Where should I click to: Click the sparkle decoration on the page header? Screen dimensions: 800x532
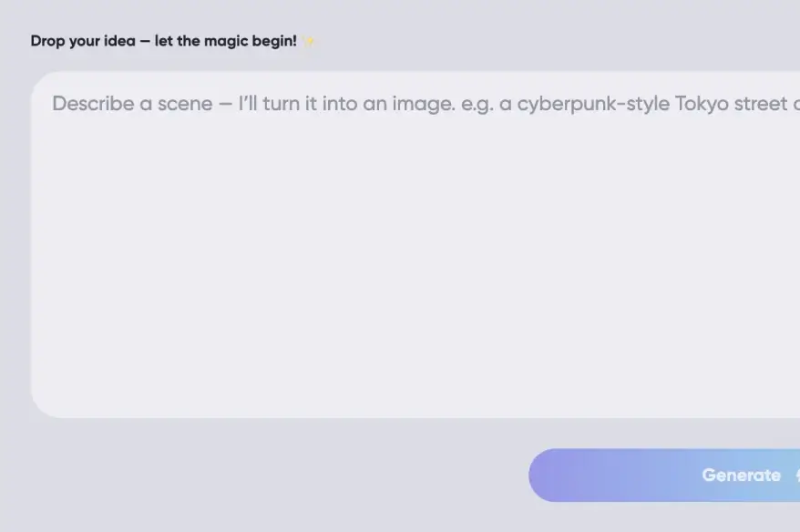coord(309,40)
